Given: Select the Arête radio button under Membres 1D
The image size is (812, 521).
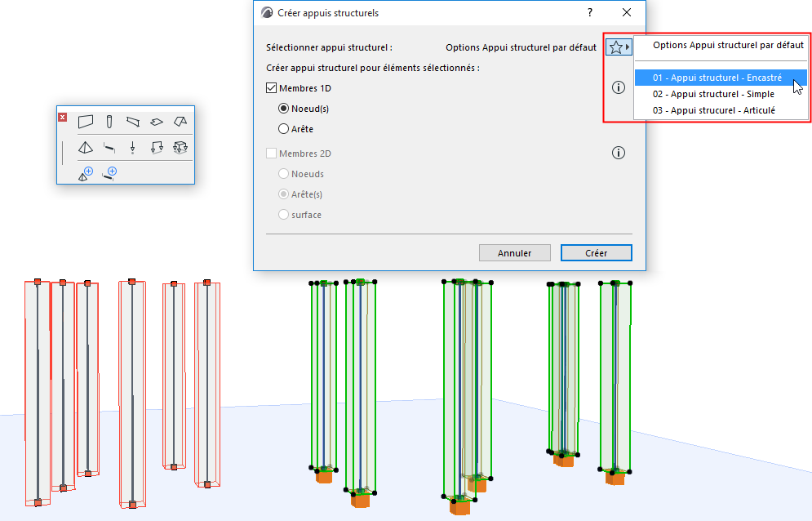Looking at the screenshot, I should coord(283,128).
